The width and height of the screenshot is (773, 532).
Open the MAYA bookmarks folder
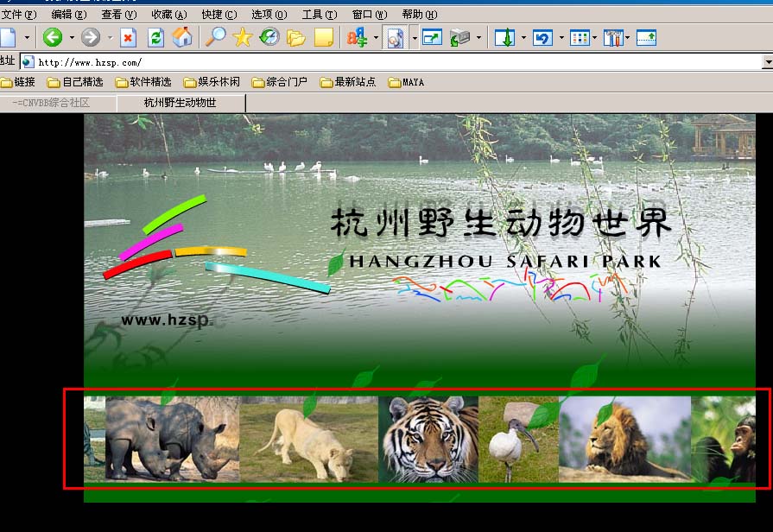(x=406, y=82)
